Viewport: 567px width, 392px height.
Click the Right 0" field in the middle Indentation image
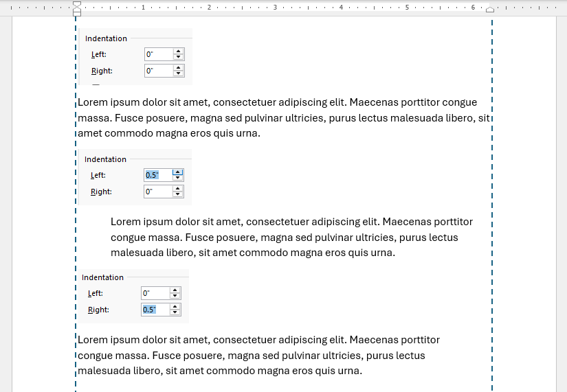(x=158, y=192)
